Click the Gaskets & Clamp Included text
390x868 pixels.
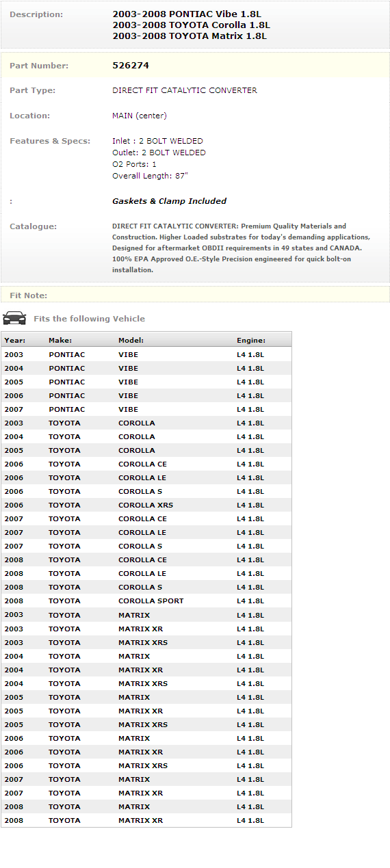pyautogui.click(x=169, y=201)
